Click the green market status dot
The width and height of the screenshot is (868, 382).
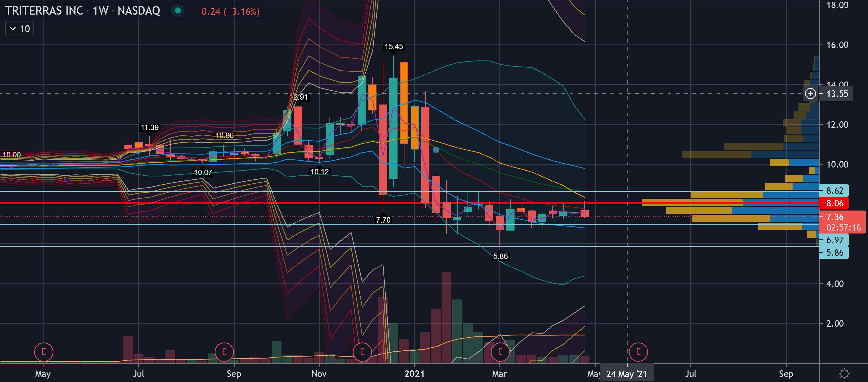(x=178, y=11)
